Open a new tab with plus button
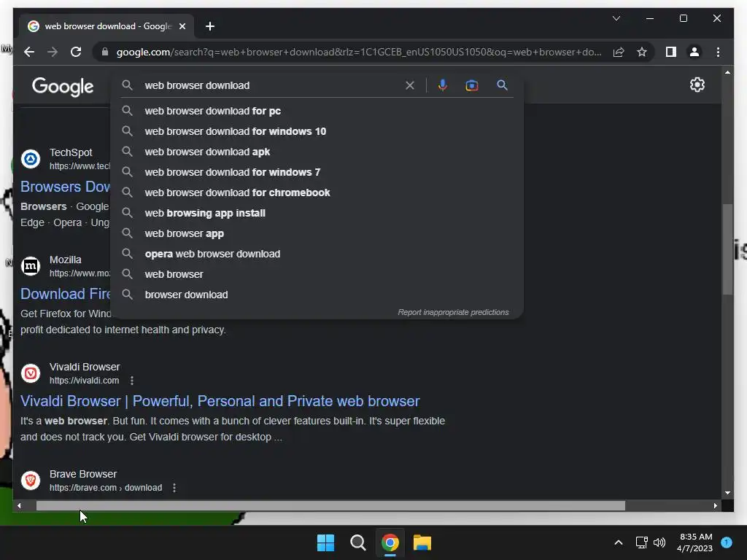Screen dimensions: 747x560 point(209,26)
